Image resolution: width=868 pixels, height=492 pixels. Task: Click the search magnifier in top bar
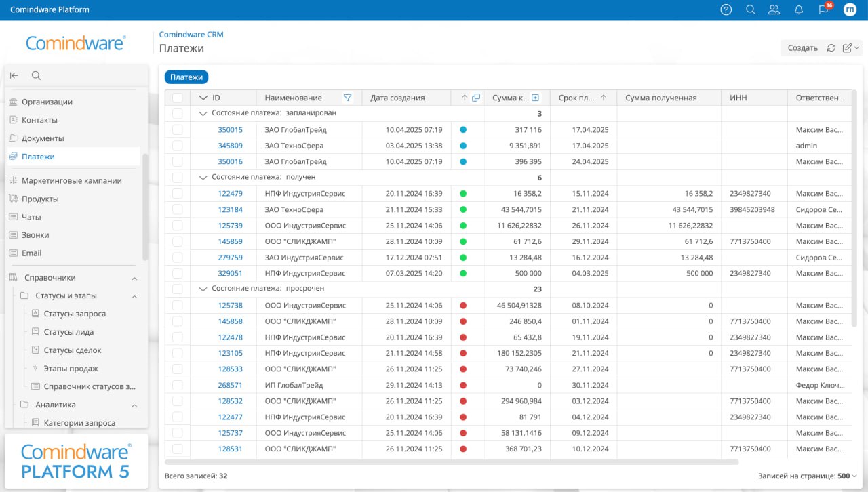pos(751,9)
